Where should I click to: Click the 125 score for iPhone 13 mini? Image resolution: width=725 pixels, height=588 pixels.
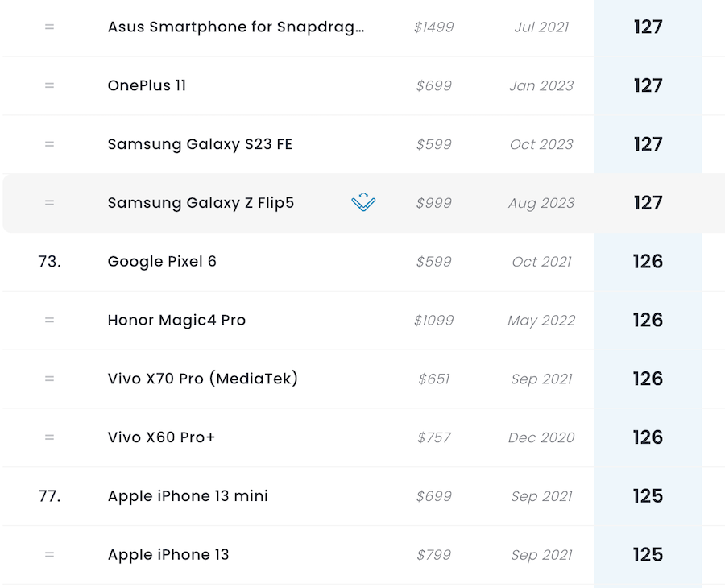click(x=648, y=496)
